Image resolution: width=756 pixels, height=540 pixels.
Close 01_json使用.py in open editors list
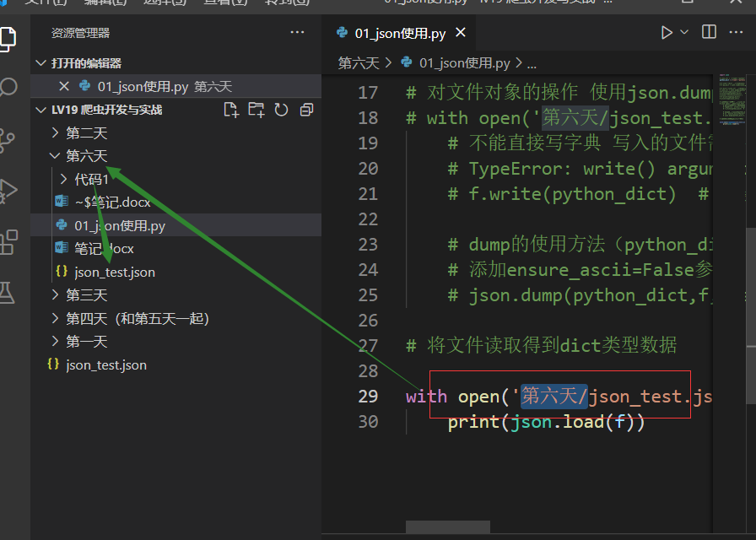(63, 86)
